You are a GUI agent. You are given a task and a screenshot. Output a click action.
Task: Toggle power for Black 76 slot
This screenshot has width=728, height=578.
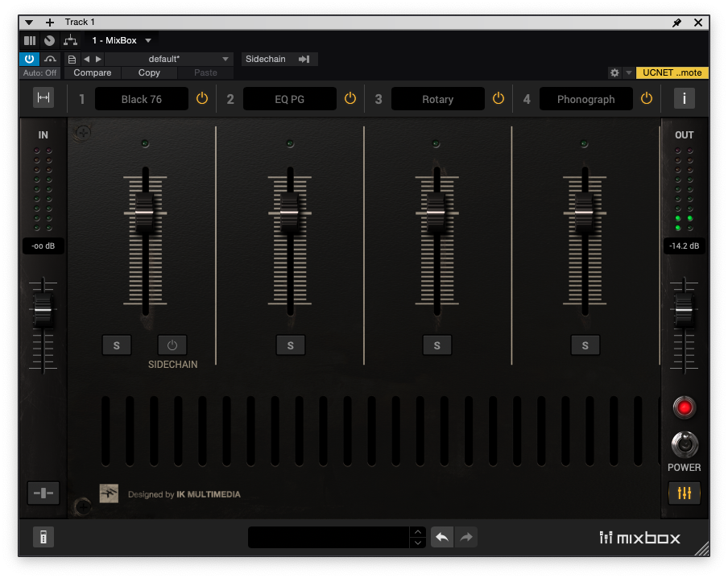point(202,98)
